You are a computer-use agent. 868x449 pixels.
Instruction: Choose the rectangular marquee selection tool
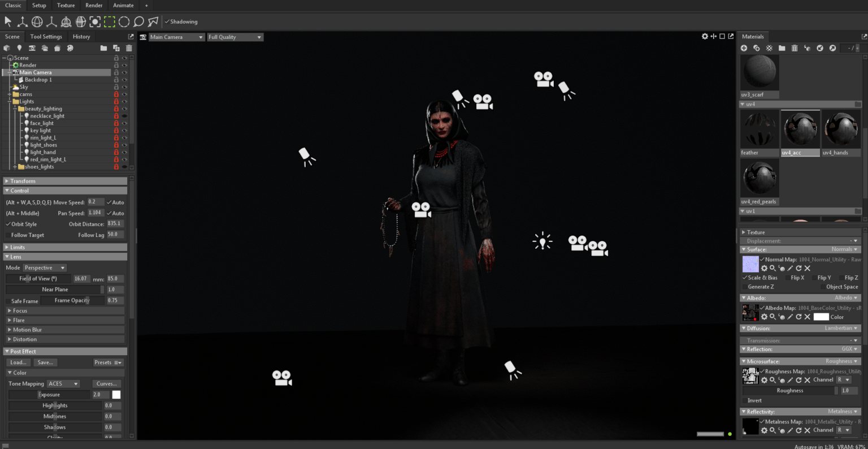pos(110,21)
